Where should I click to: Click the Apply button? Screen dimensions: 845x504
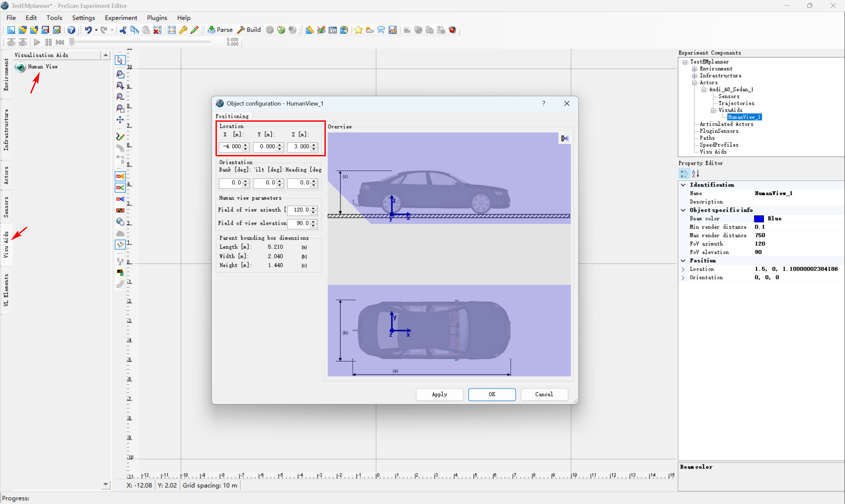pyautogui.click(x=439, y=394)
